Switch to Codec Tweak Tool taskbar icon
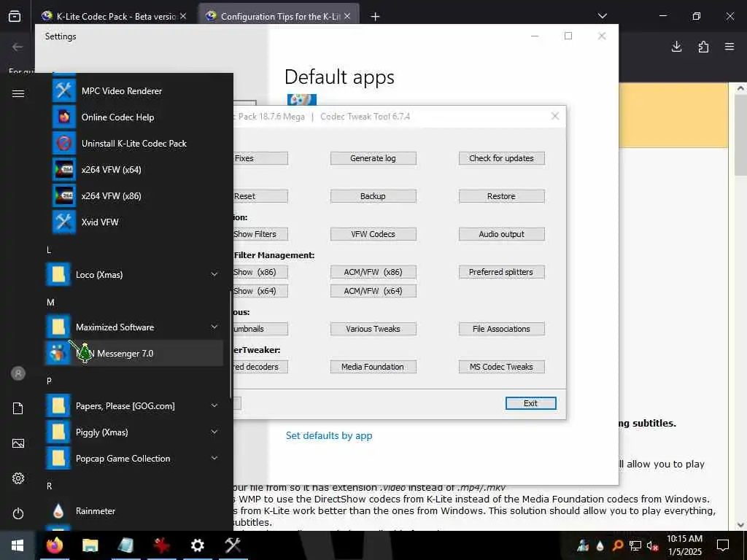Screen dimensions: 747x560 point(233,545)
